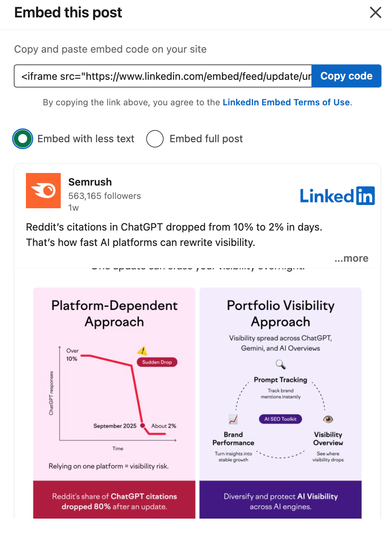Click the 563,165 followers count
Screen dimensions: 392x534
104,196
